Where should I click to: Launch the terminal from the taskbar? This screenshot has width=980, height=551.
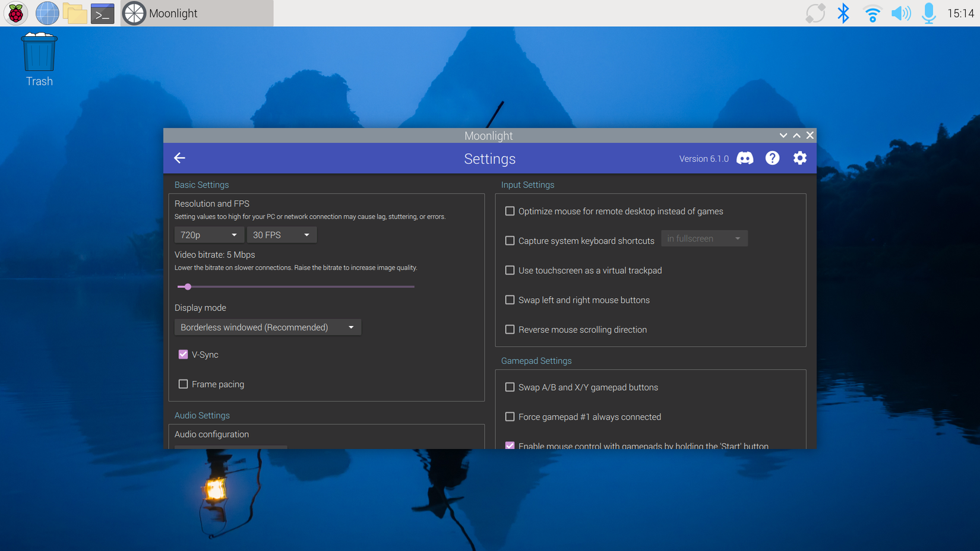click(102, 12)
